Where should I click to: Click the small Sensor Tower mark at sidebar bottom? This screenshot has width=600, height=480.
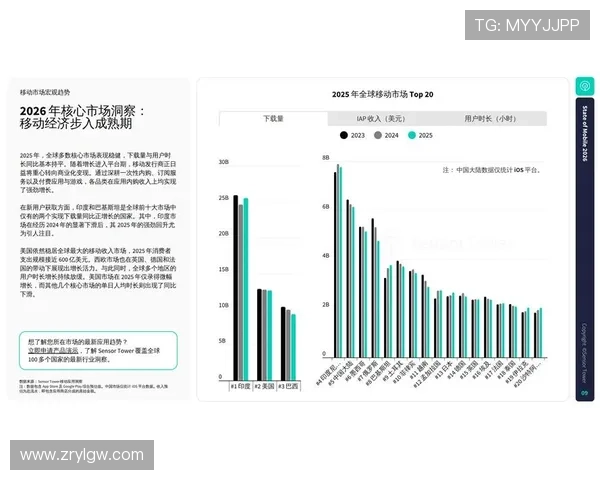[x=584, y=393]
